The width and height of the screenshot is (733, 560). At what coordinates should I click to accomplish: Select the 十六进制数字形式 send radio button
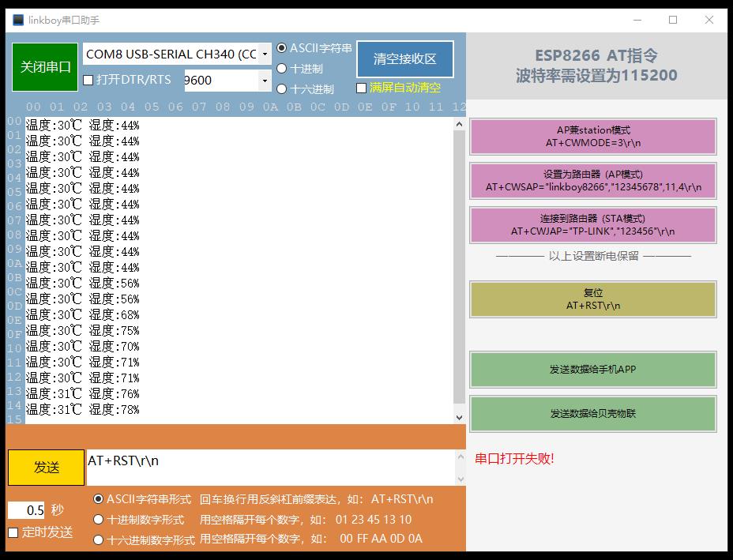[98, 540]
